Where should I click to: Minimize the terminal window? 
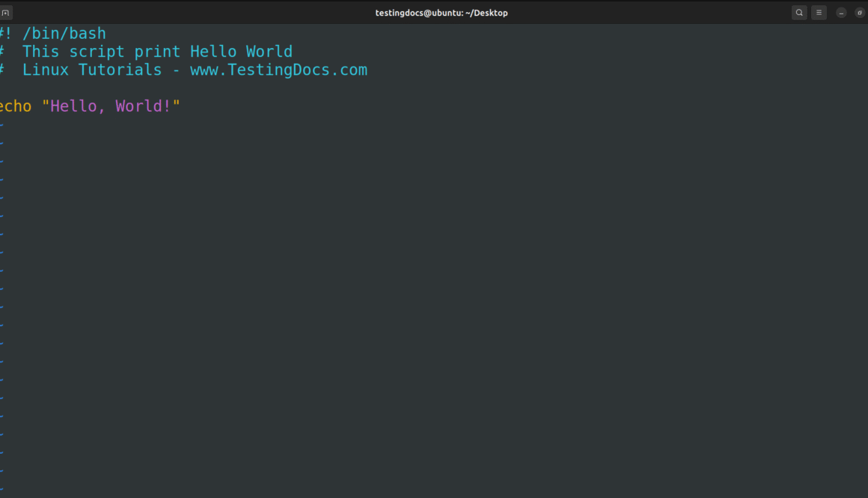(x=841, y=13)
